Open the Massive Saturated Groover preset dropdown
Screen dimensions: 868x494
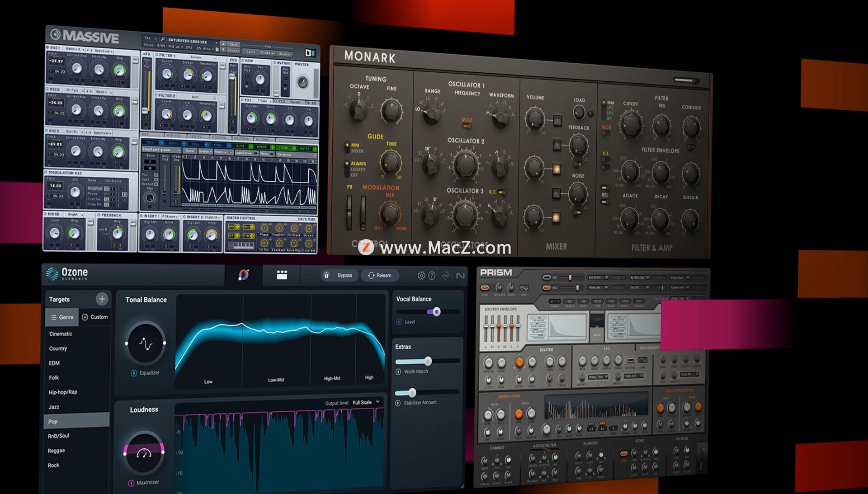coord(193,41)
